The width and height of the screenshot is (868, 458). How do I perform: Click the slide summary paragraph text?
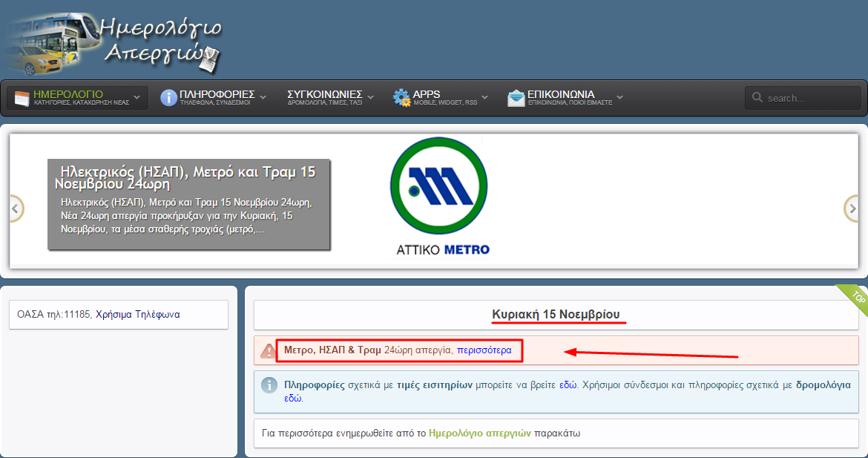pos(186,216)
